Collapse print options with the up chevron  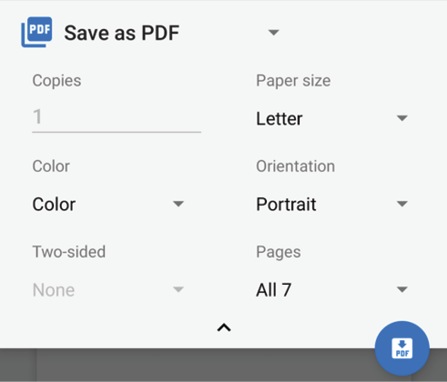click(x=224, y=328)
